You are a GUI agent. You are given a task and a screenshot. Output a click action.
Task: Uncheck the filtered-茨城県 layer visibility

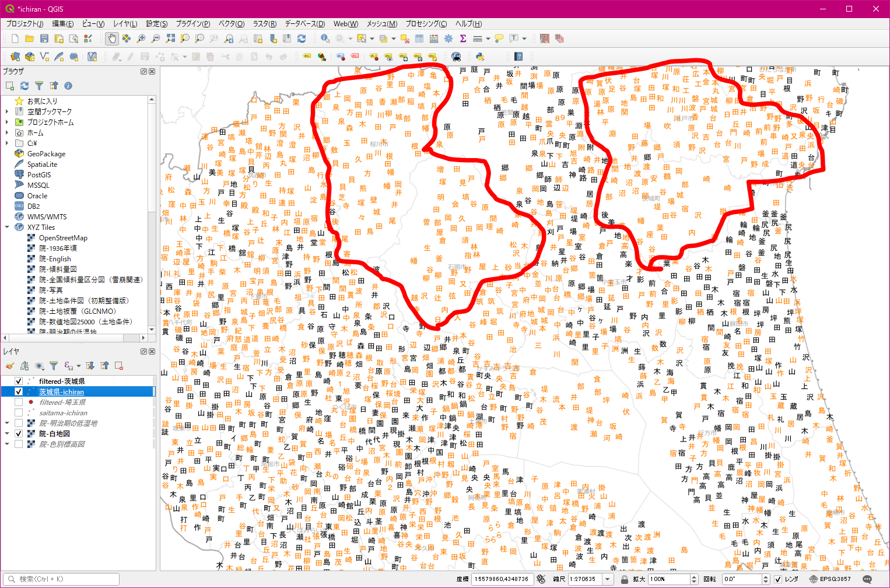pos(19,381)
